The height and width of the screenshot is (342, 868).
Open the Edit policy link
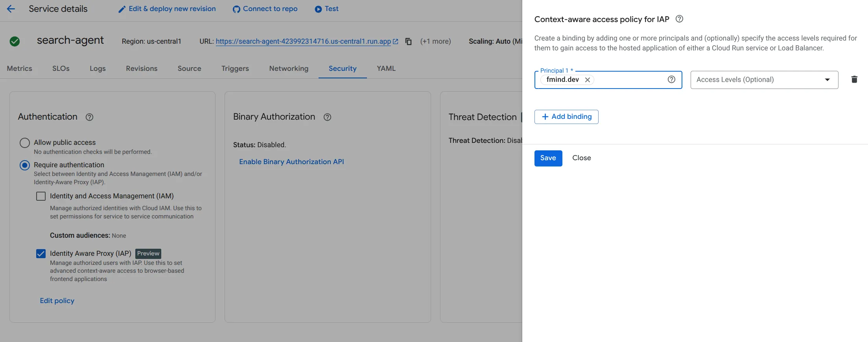point(57,301)
